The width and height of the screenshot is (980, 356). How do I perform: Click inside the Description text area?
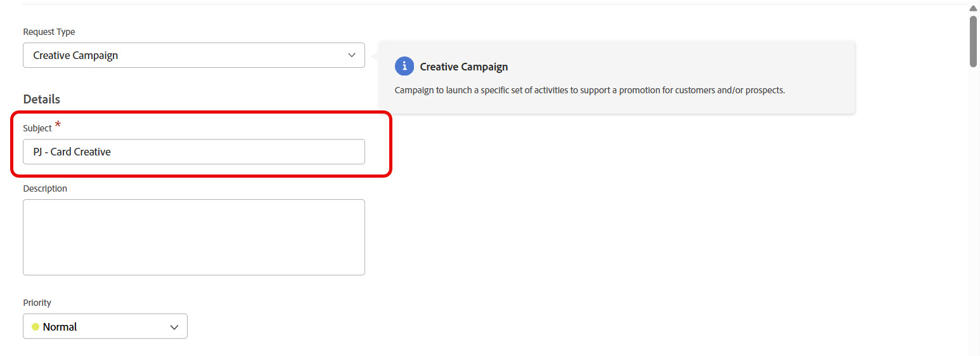[194, 237]
